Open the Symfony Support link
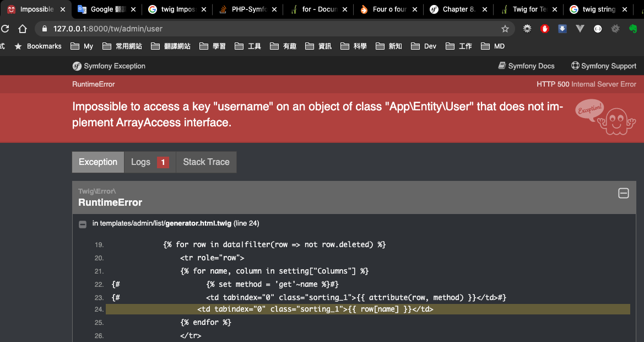The height and width of the screenshot is (342, 644). coord(604,66)
